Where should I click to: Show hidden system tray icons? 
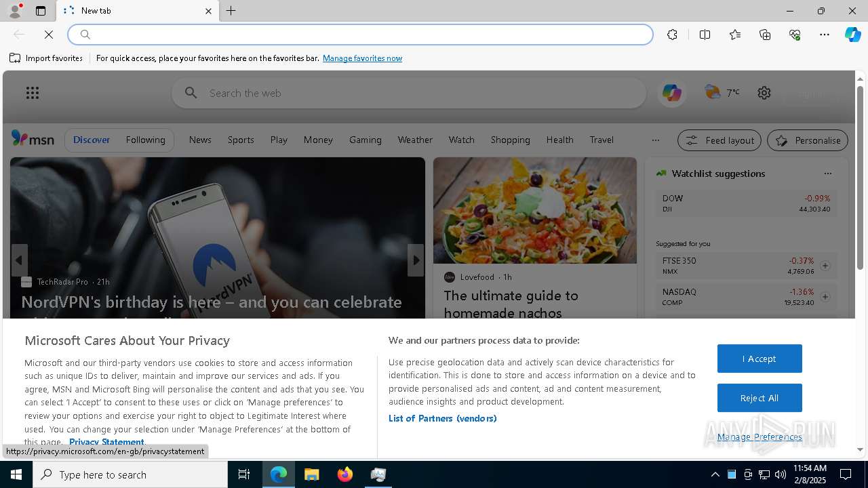715,474
